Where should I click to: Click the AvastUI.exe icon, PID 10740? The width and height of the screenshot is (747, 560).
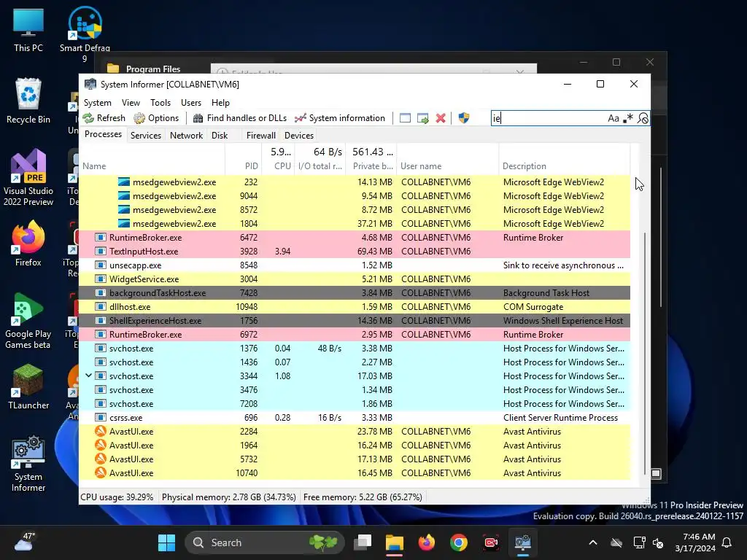coord(100,472)
